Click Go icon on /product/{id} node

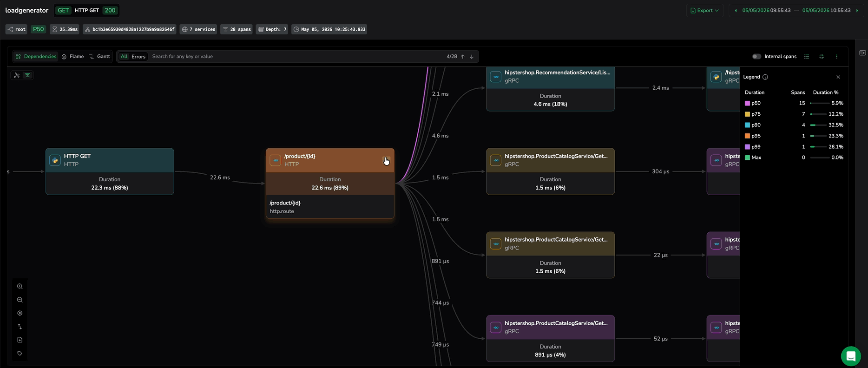[276, 160]
